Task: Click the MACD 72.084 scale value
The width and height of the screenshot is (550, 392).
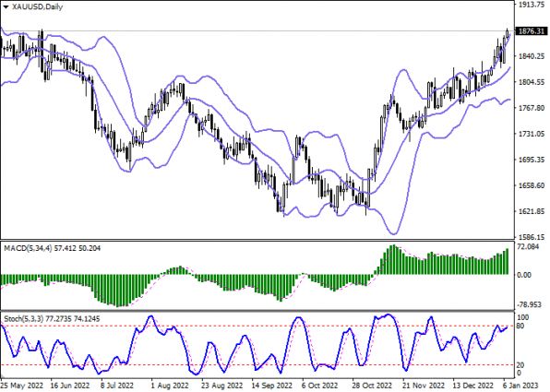Action: [x=529, y=247]
